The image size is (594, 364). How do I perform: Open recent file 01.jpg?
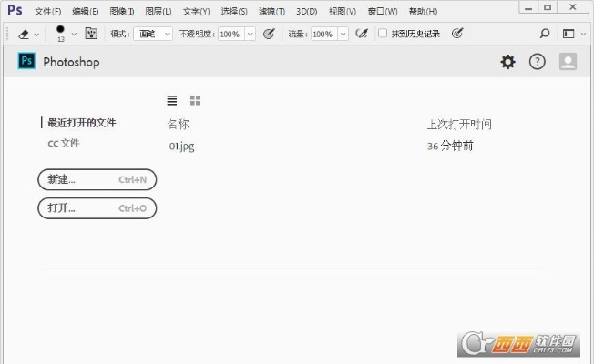coord(182,146)
